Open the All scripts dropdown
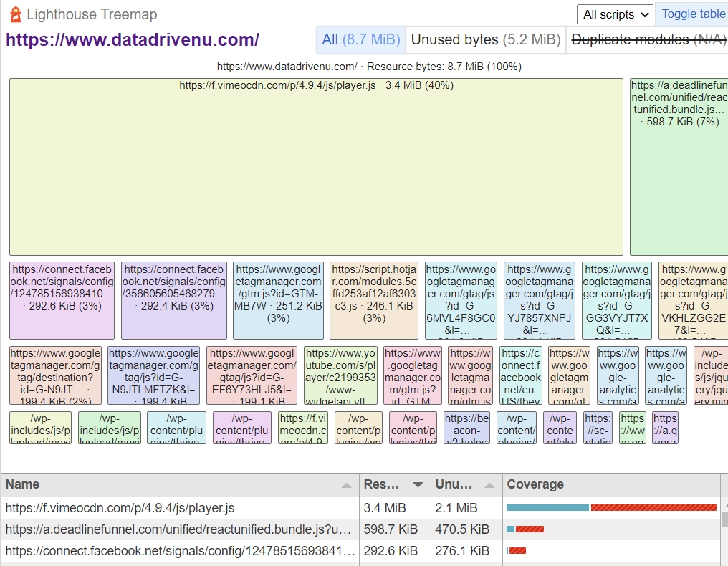 coord(615,14)
